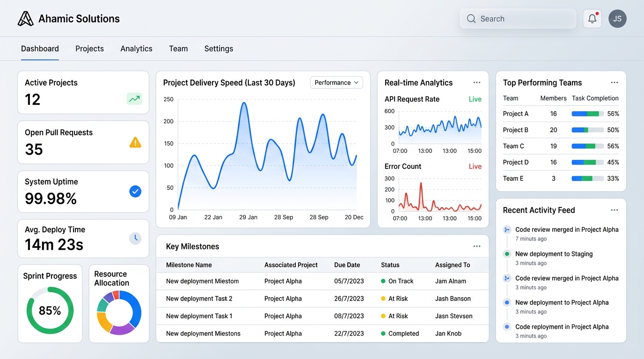
Task: Click the green On Track status dot
Action: (x=383, y=281)
